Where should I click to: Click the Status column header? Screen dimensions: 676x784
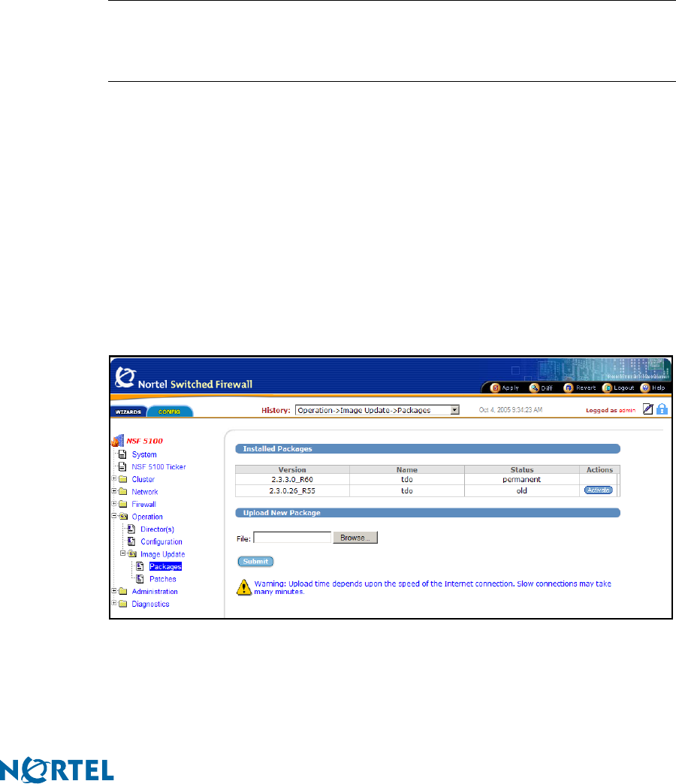pyautogui.click(x=522, y=469)
